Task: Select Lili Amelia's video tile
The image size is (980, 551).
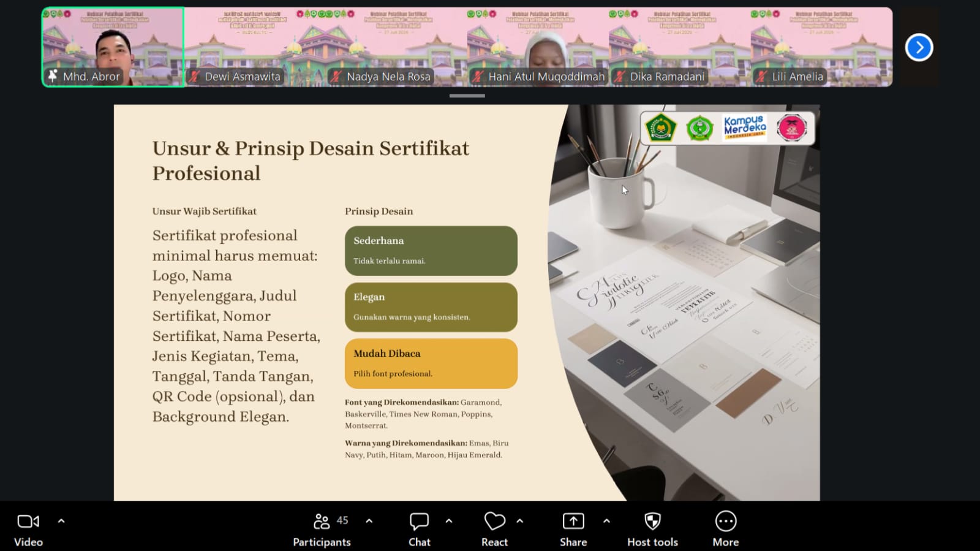Action: click(822, 47)
